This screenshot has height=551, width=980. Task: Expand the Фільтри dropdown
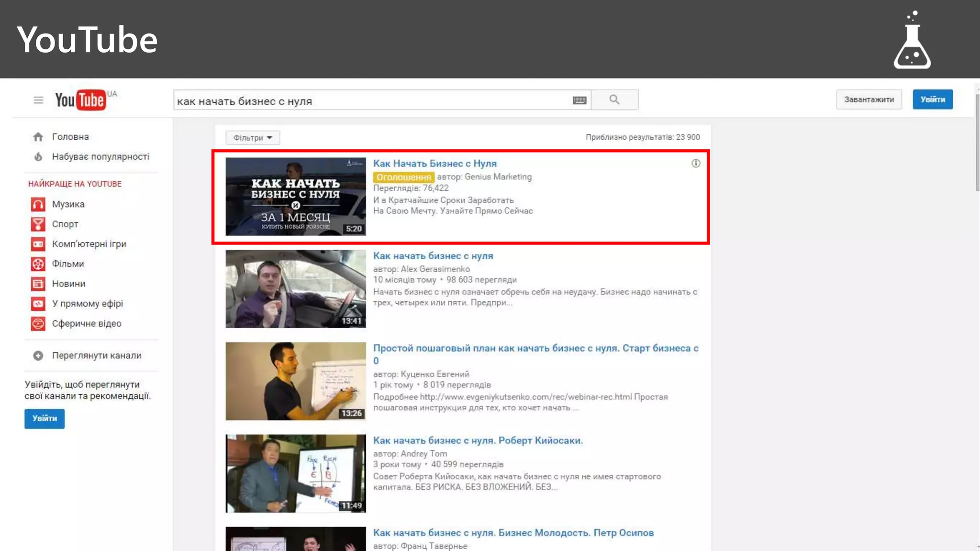253,138
